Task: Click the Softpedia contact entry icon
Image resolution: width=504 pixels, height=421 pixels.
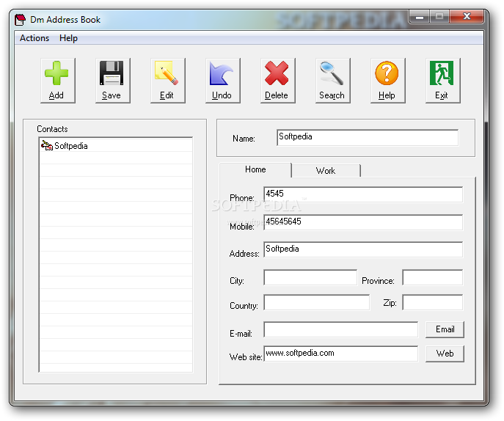Action: 47,145
